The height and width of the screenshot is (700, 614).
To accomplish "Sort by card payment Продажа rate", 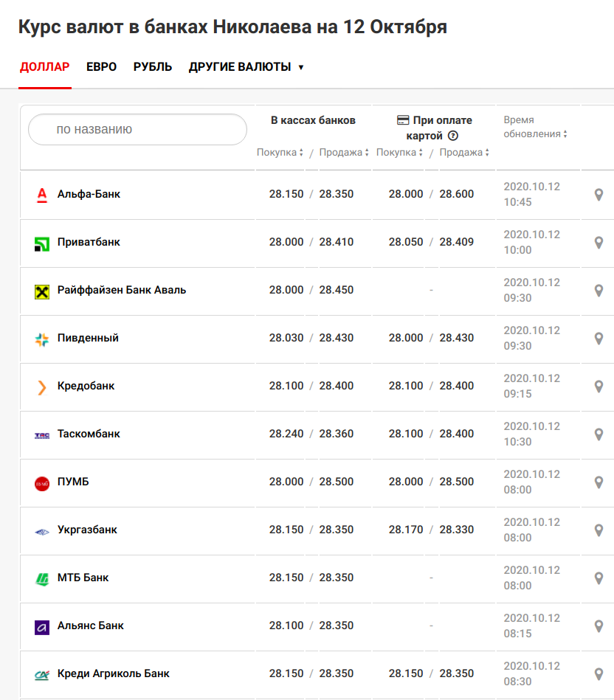I will (x=464, y=152).
